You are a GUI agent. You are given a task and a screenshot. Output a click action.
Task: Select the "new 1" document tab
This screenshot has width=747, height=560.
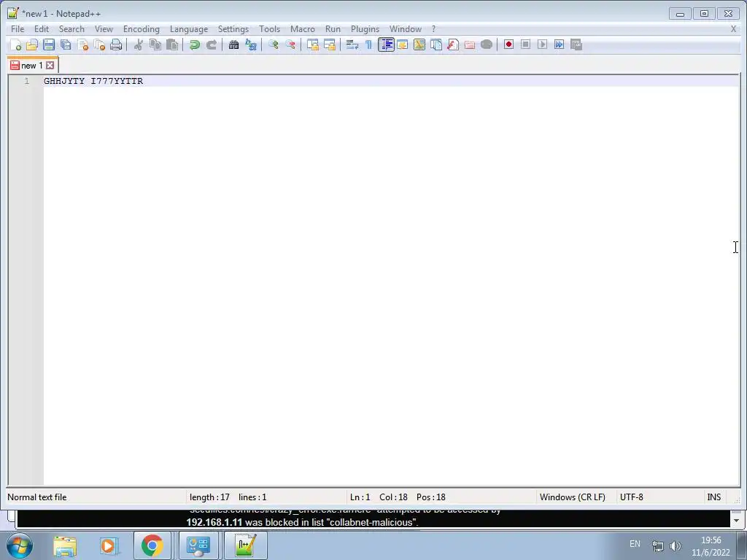click(31, 66)
